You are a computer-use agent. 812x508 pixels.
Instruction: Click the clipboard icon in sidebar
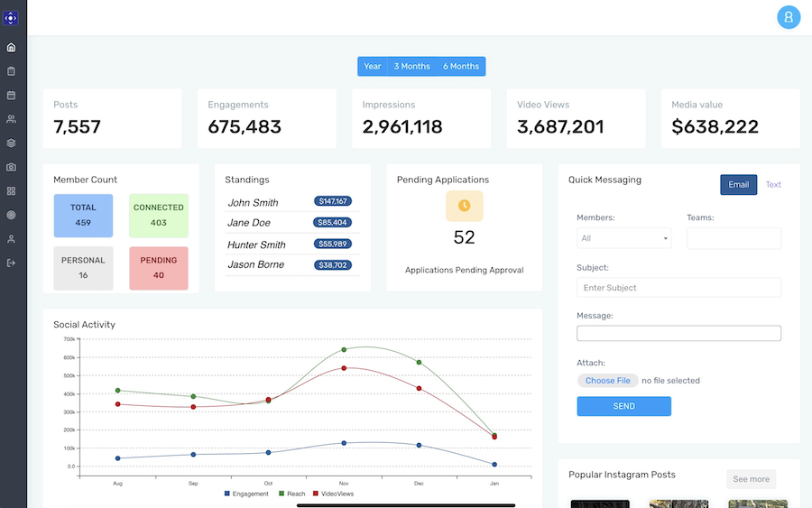tap(11, 71)
